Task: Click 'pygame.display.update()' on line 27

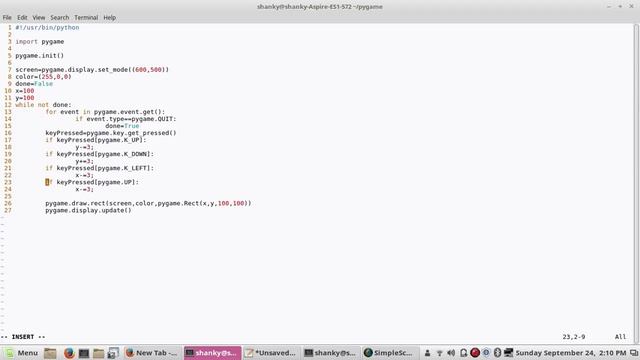Action: click(x=88, y=210)
